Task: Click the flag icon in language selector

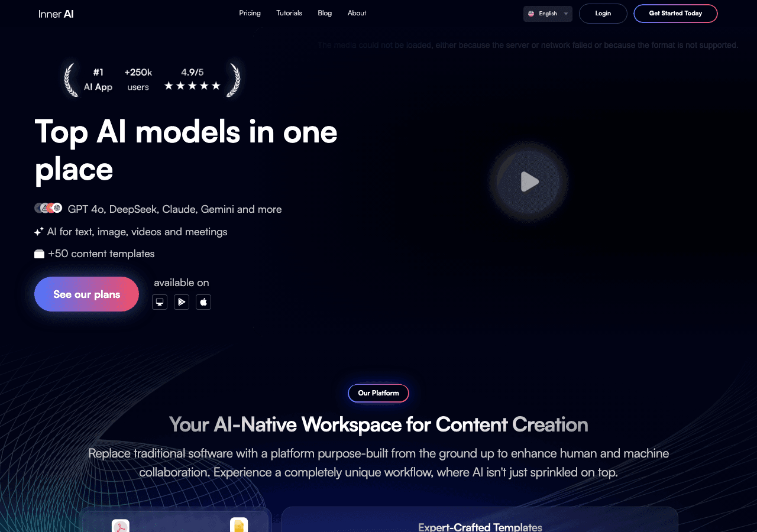Action: pos(531,14)
